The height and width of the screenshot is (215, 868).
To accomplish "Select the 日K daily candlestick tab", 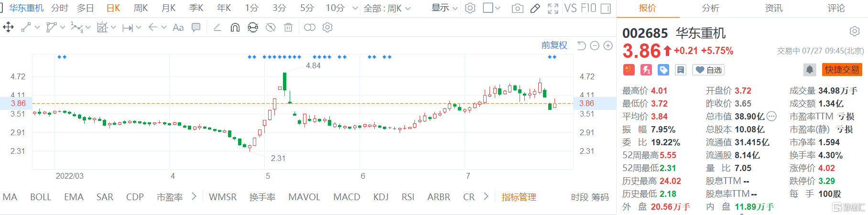I will (113, 8).
